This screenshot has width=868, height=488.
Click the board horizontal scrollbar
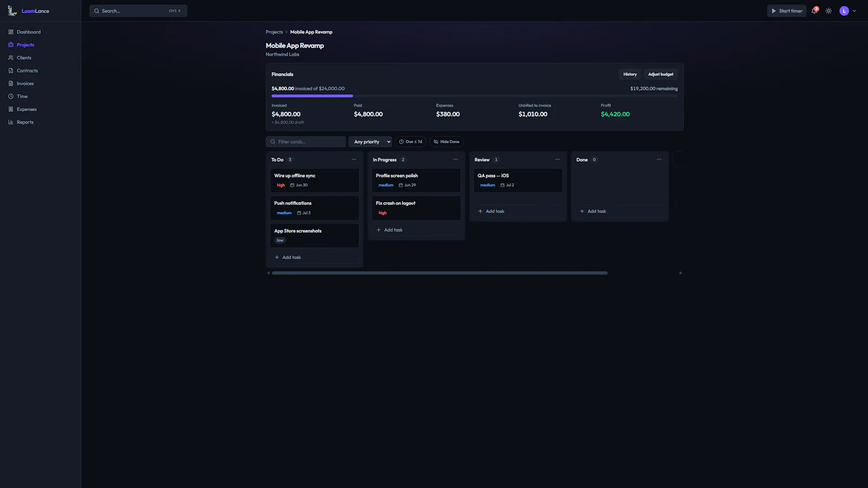439,273
